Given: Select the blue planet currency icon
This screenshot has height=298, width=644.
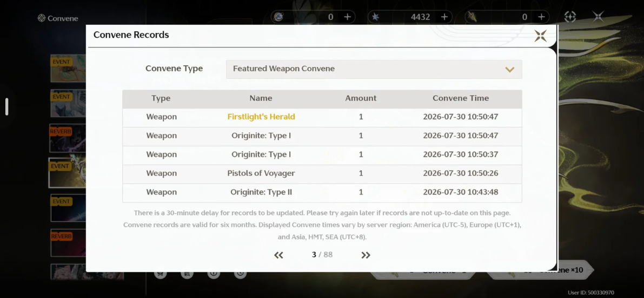Looking at the screenshot, I should coord(278,17).
